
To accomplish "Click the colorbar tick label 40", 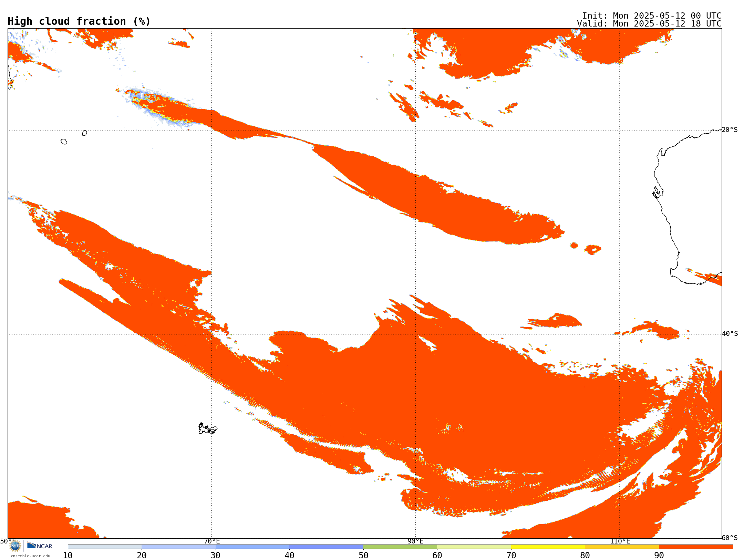I will (289, 556).
